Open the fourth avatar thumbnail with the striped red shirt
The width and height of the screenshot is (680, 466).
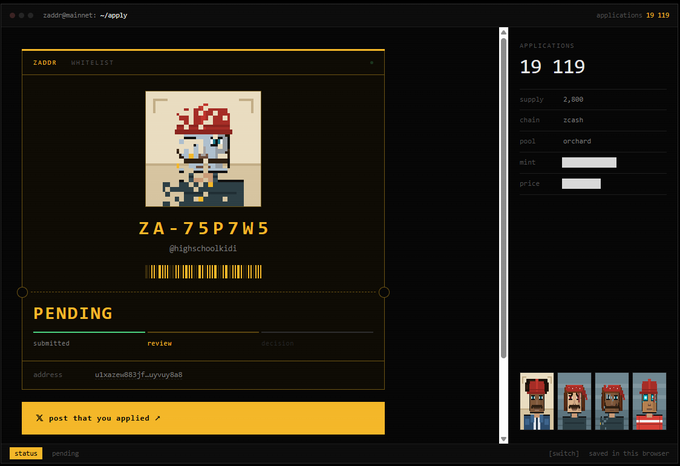649,401
